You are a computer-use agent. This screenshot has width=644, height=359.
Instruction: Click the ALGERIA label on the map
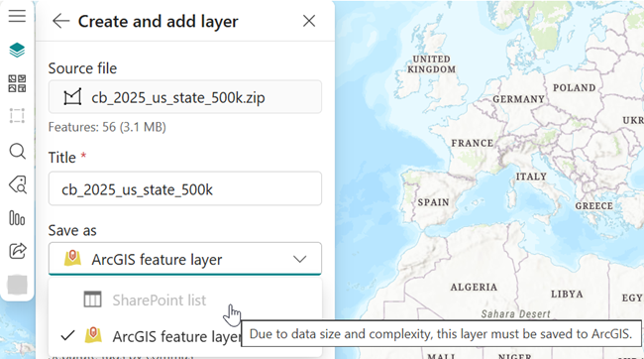point(474,287)
